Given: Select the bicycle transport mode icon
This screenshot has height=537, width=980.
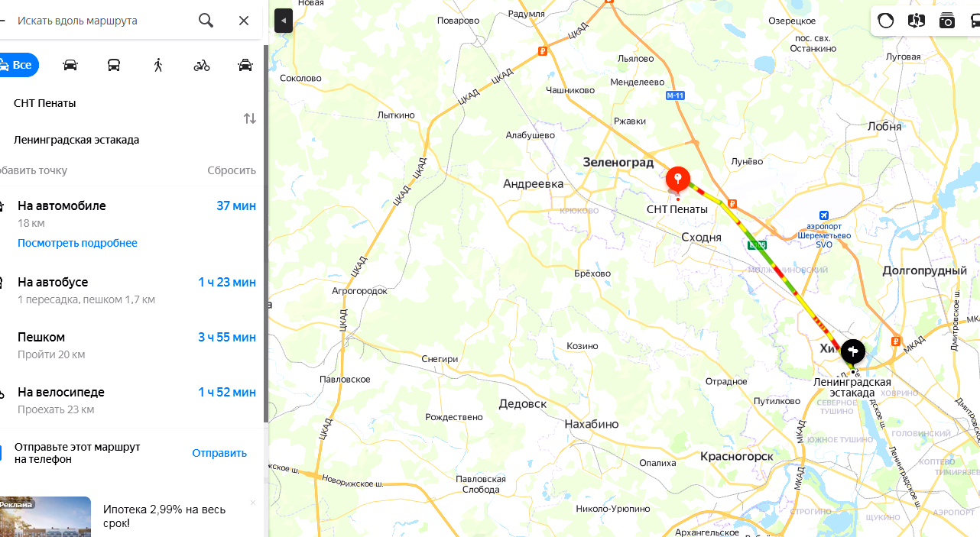Looking at the screenshot, I should [202, 65].
